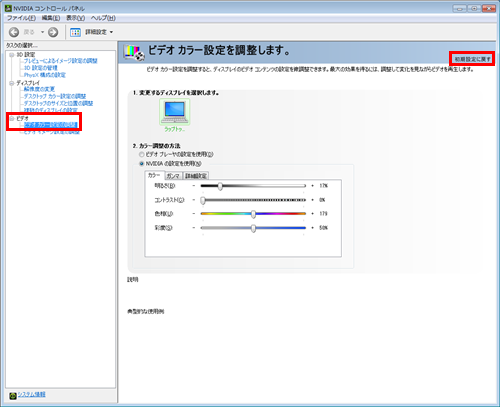
Task: Open the 詳細設定 view dropdown arrow
Action: click(x=111, y=32)
